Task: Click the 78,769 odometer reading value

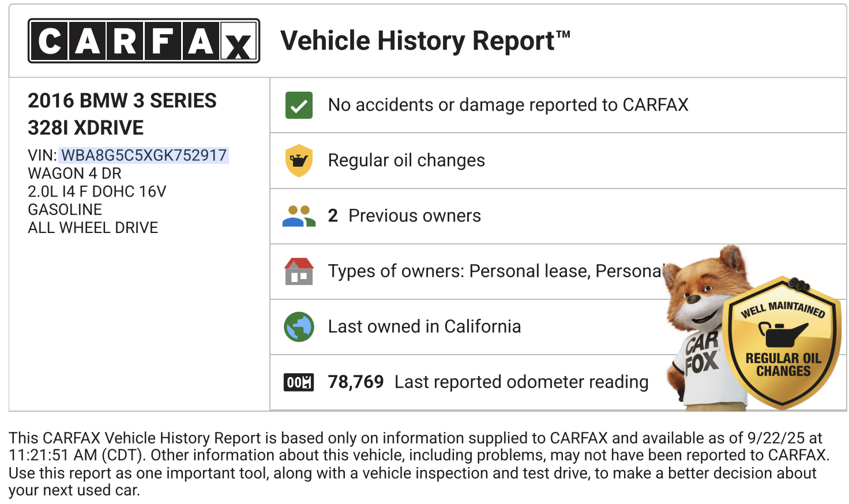Action: (x=356, y=382)
